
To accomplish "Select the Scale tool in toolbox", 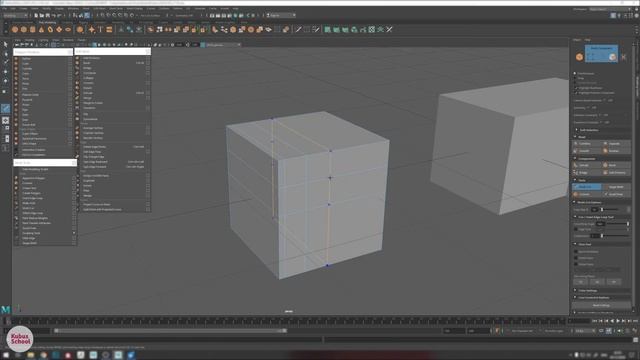I will pos(5,91).
